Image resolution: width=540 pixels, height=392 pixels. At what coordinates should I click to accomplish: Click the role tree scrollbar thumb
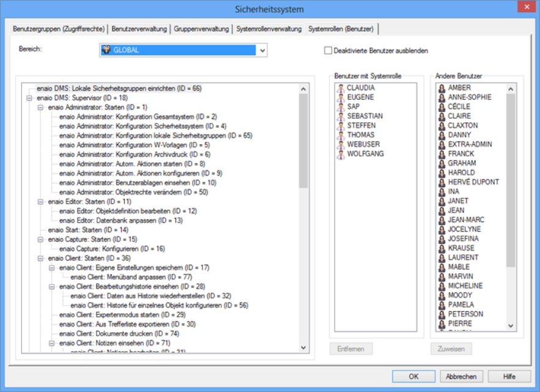click(303, 141)
